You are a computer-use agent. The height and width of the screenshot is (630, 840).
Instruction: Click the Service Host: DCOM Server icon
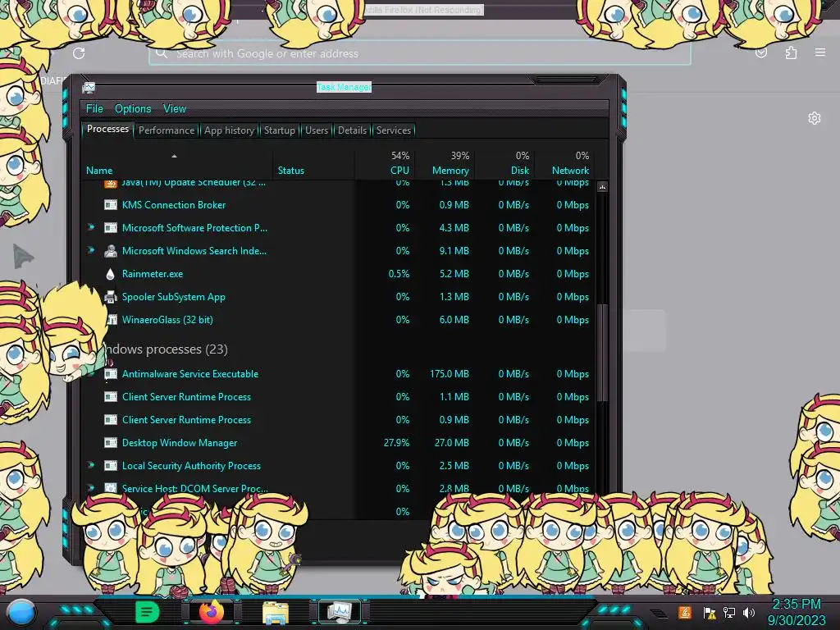click(111, 489)
